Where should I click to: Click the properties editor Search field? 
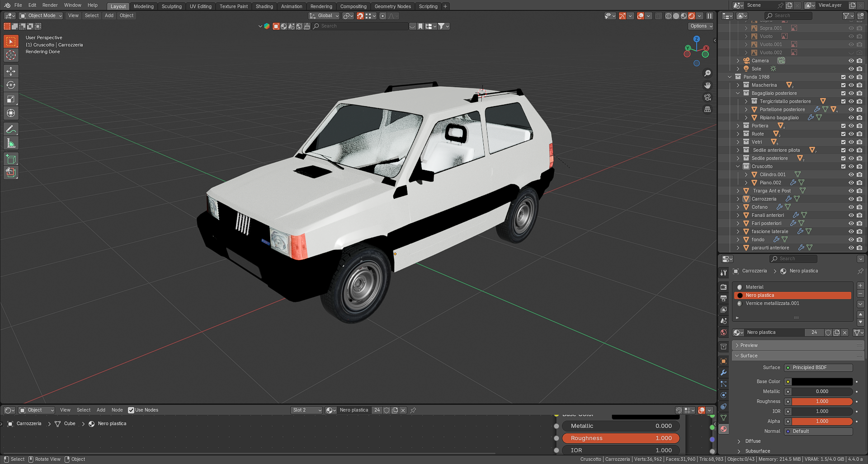coord(793,259)
